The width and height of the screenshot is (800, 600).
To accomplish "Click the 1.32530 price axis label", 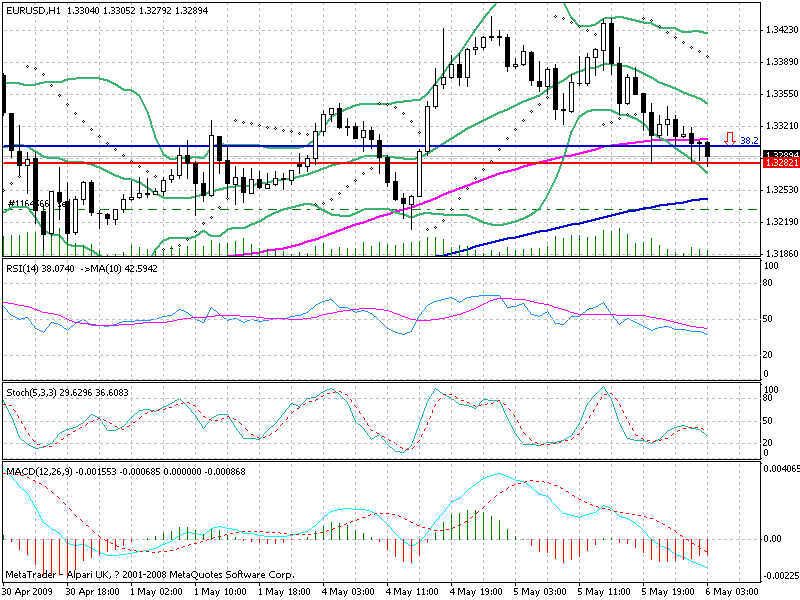I will coord(782,190).
